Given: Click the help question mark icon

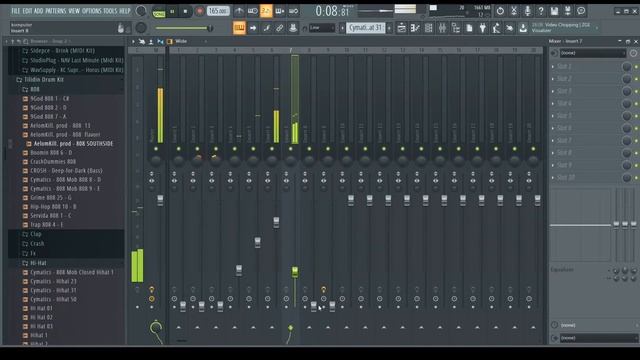Looking at the screenshot, I should pos(541,11).
